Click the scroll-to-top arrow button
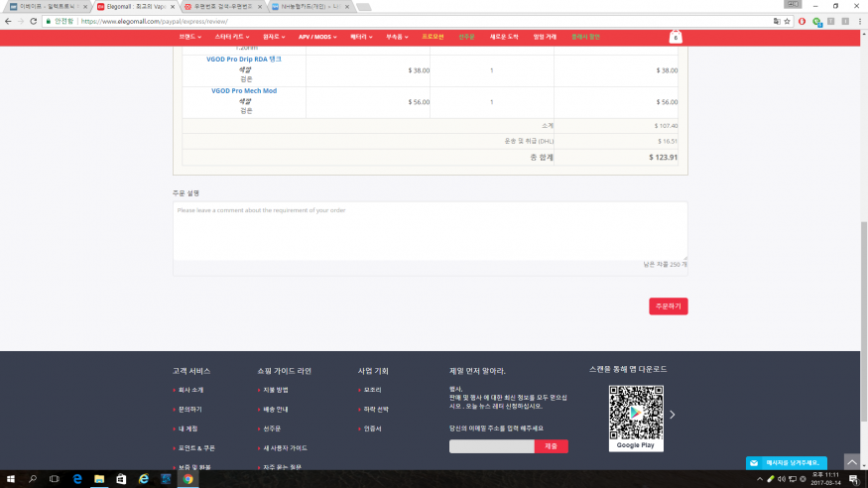Screen dimensions: 868x488 tap(852, 462)
